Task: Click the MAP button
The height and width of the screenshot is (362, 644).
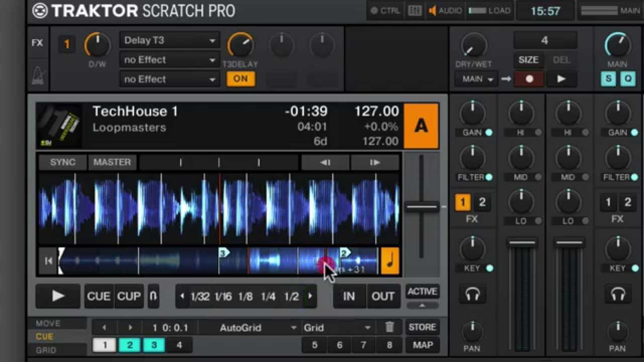Action: coord(422,345)
